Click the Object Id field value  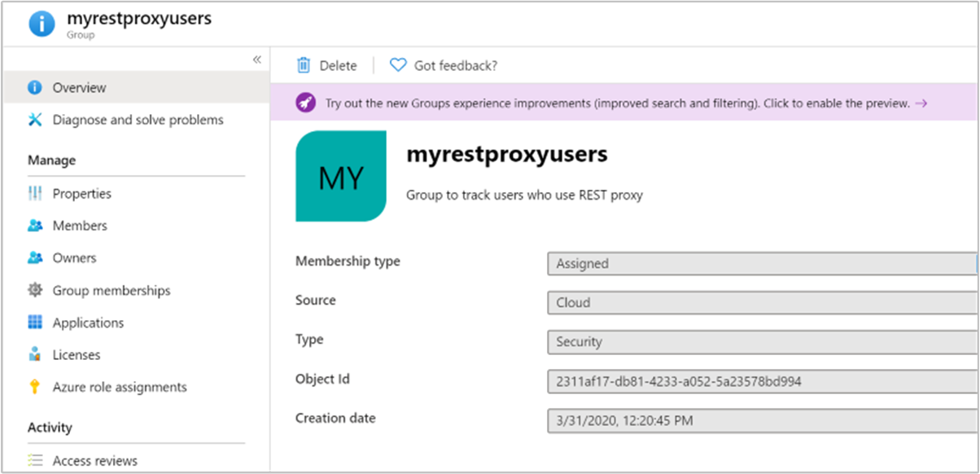[763, 381]
